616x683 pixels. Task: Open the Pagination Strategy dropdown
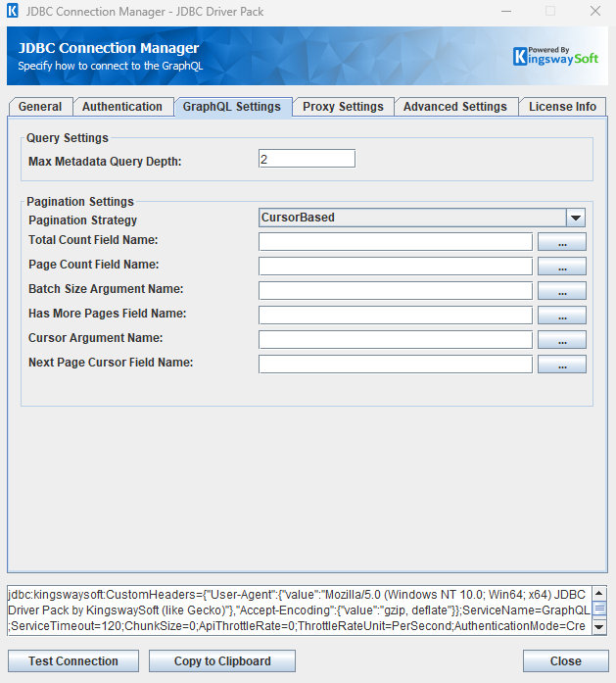coord(422,218)
